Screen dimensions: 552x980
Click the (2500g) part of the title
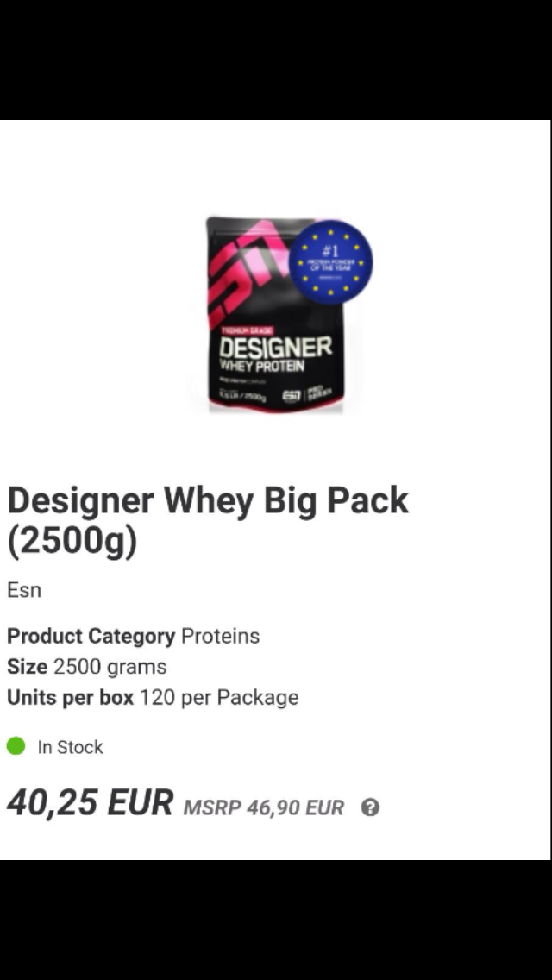click(x=72, y=541)
